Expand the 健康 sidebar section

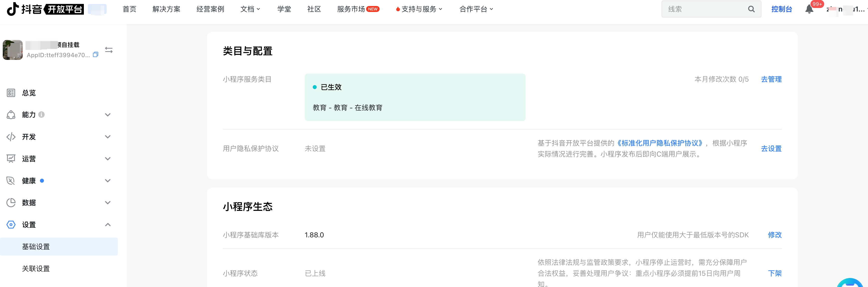(59, 180)
